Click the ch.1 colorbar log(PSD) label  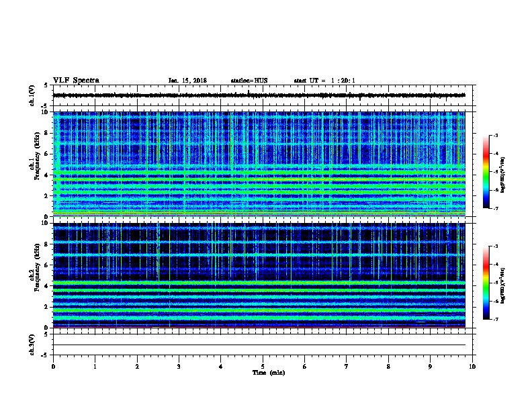[503, 175]
